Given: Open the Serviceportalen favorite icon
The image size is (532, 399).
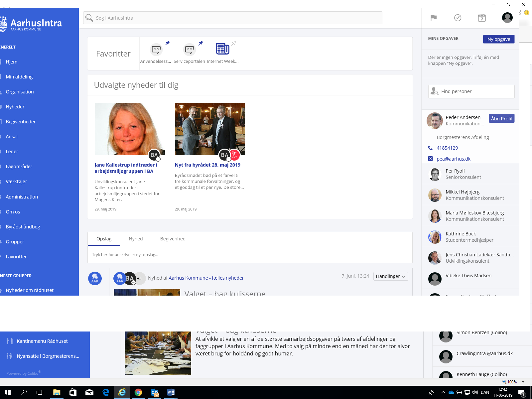Looking at the screenshot, I should pos(190,50).
